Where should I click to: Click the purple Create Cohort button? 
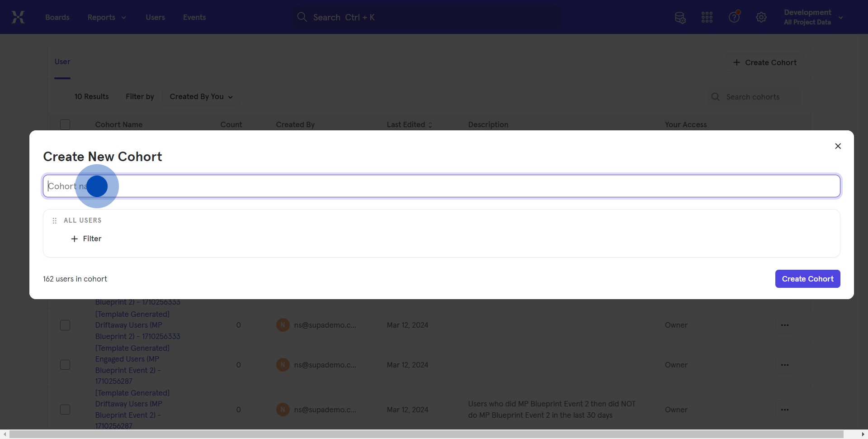[x=807, y=279]
